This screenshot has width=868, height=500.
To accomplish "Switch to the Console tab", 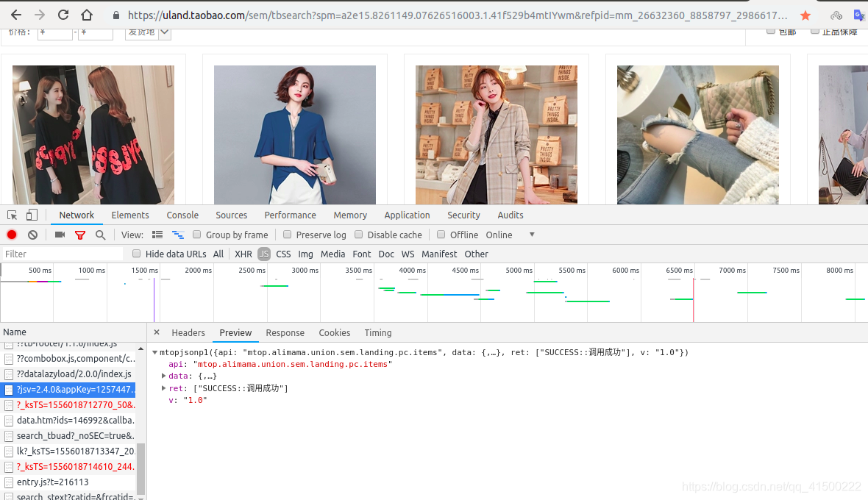I will [182, 215].
